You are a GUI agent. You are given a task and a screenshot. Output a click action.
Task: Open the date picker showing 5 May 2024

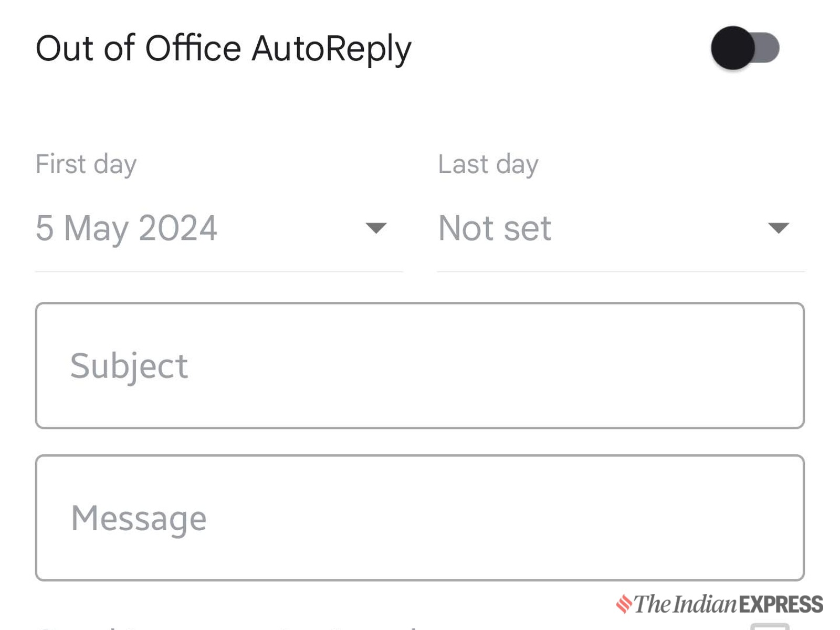click(127, 228)
